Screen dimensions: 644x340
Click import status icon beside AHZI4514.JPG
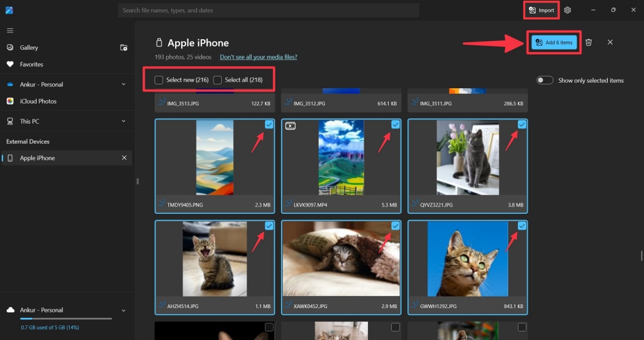click(162, 305)
